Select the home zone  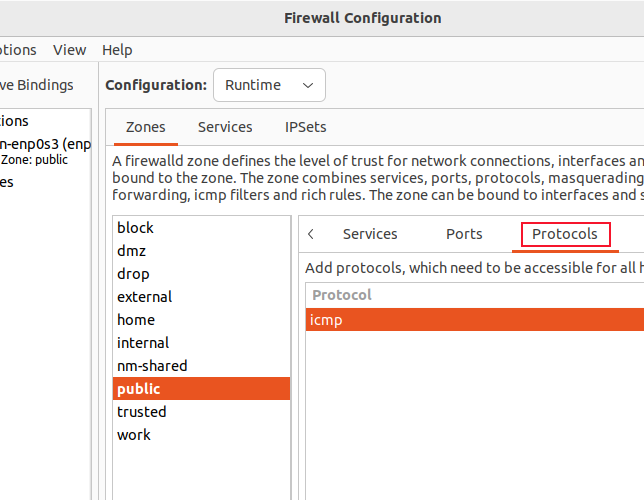click(x=136, y=320)
